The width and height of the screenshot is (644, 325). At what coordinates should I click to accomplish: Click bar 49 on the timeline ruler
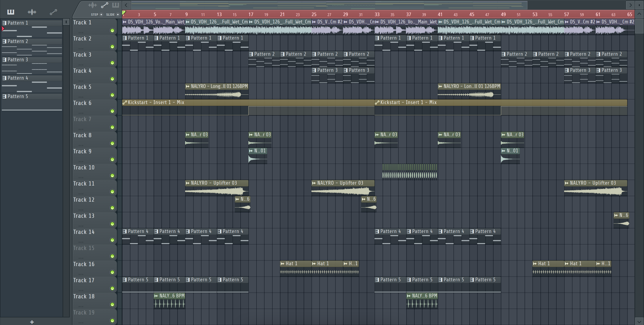coord(503,14)
